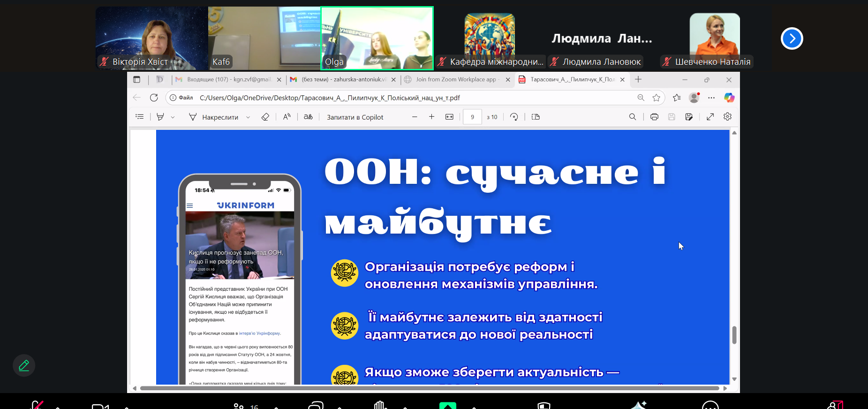
Task: Click the PDF scrollbar down arrow
Action: [x=734, y=379]
